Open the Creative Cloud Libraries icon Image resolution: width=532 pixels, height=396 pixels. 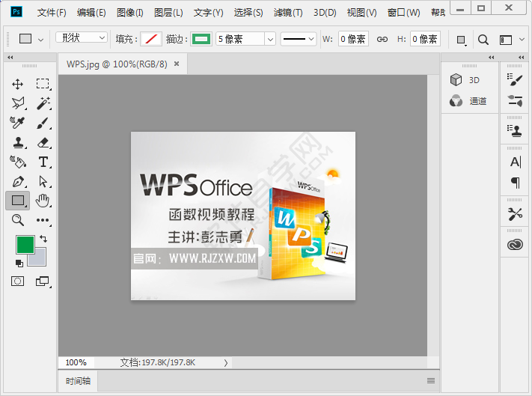tap(515, 245)
